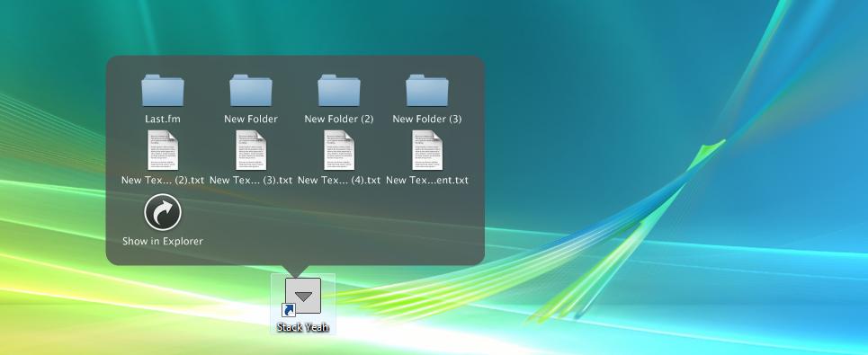
Task: Select the New Folder (3) folder icon
Action: pos(426,91)
